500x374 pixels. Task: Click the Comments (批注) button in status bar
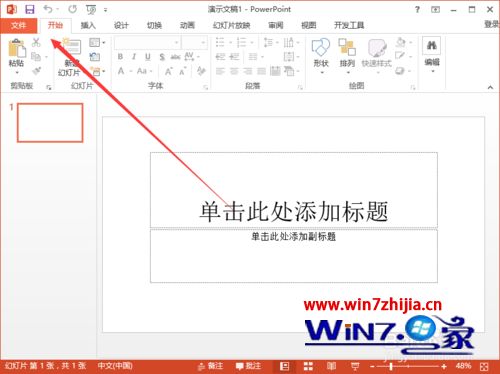(x=248, y=366)
